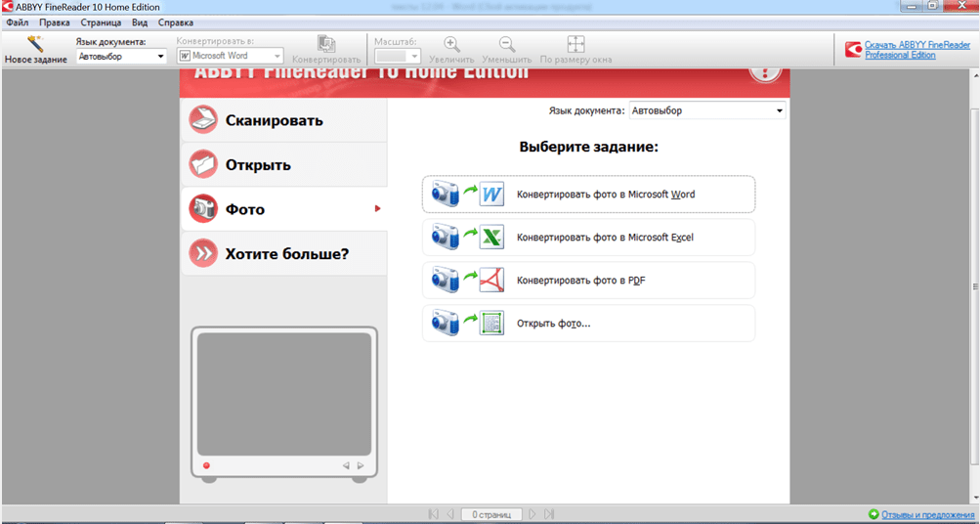This screenshot has width=980, height=524.
Task: Click the Отзывы и предложения link
Action: (x=928, y=514)
